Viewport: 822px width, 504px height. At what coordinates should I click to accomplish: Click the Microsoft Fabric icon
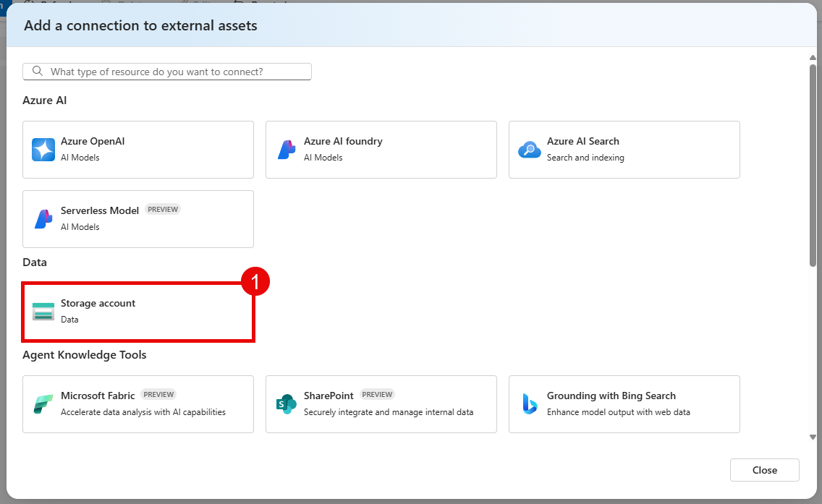[43, 403]
